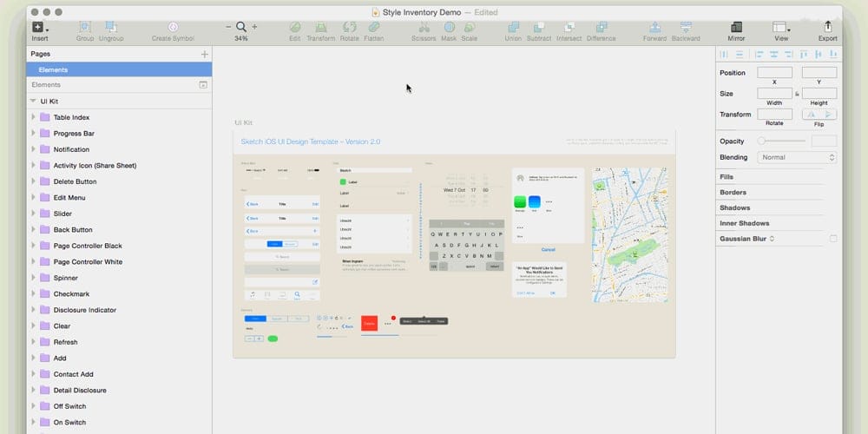Click the Mask toolbar icon

pos(449,27)
